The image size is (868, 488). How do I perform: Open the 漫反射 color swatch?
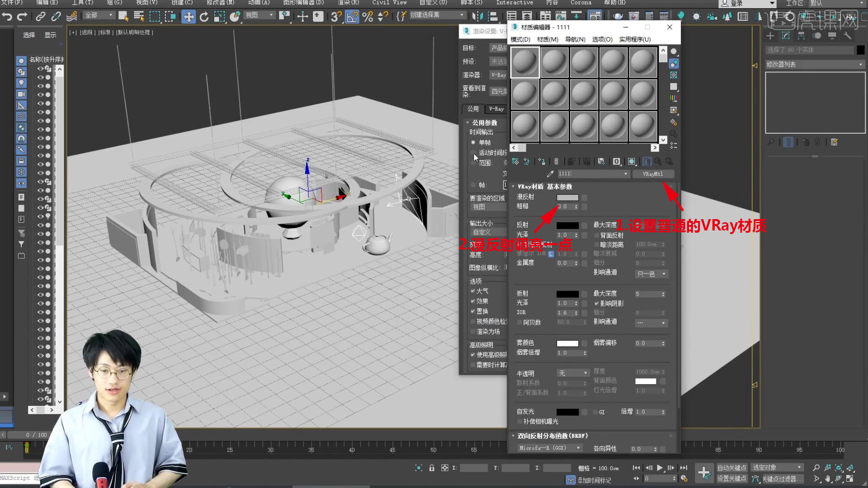coord(567,197)
